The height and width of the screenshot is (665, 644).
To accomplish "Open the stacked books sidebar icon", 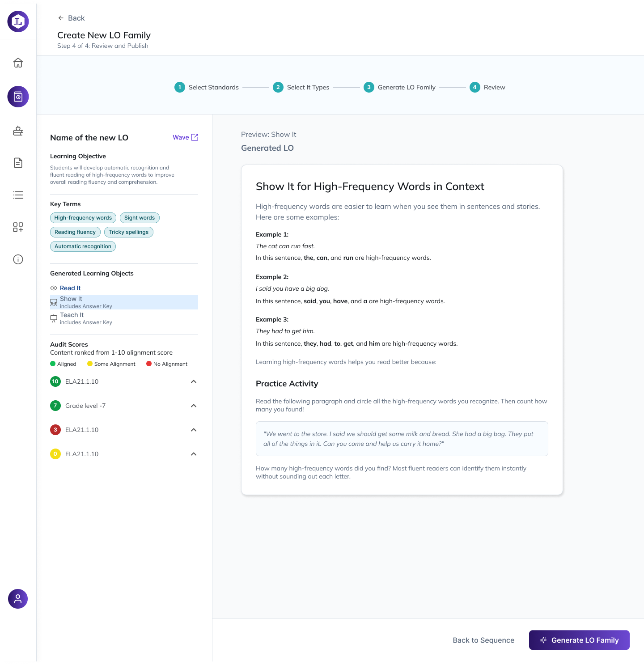I will coord(18,131).
